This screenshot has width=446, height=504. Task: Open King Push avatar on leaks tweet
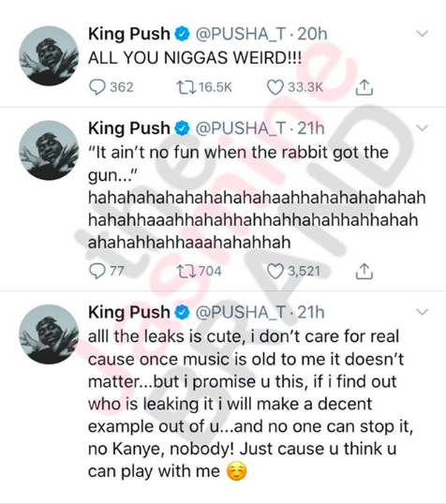49,334
